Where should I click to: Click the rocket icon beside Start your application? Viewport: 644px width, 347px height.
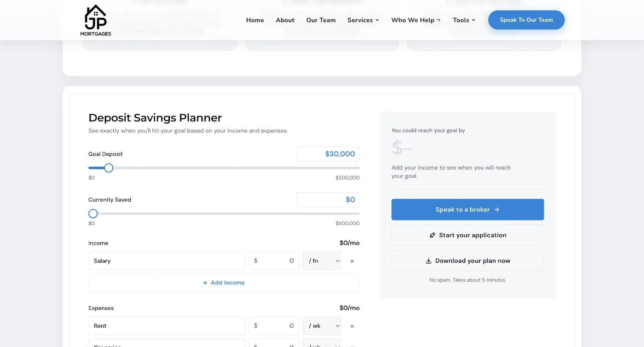point(432,235)
